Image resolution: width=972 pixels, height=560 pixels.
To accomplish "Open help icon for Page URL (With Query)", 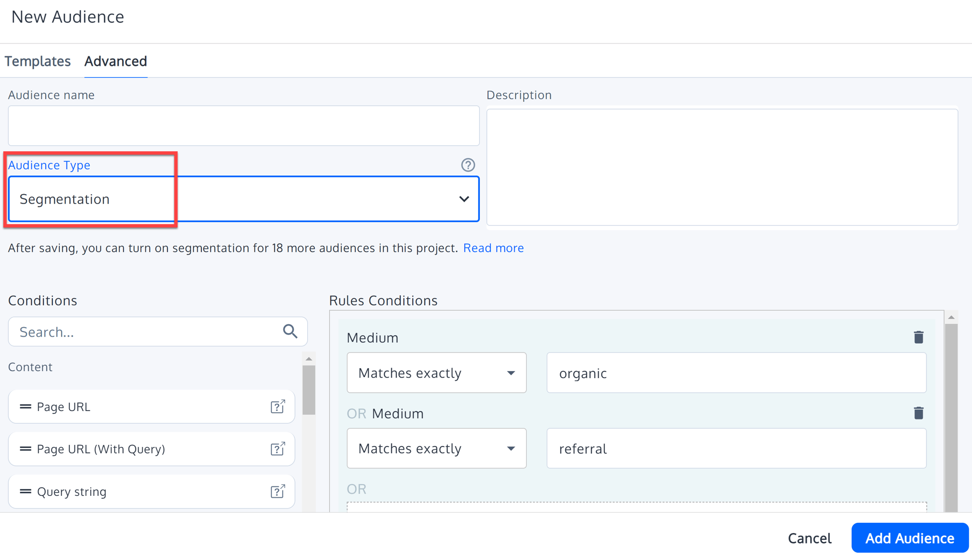I will pos(278,449).
